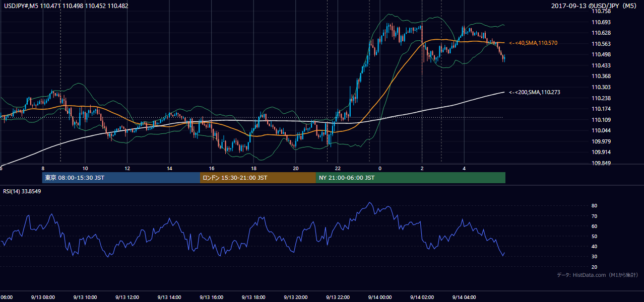Click the RSI level 20 axis label

(595, 267)
